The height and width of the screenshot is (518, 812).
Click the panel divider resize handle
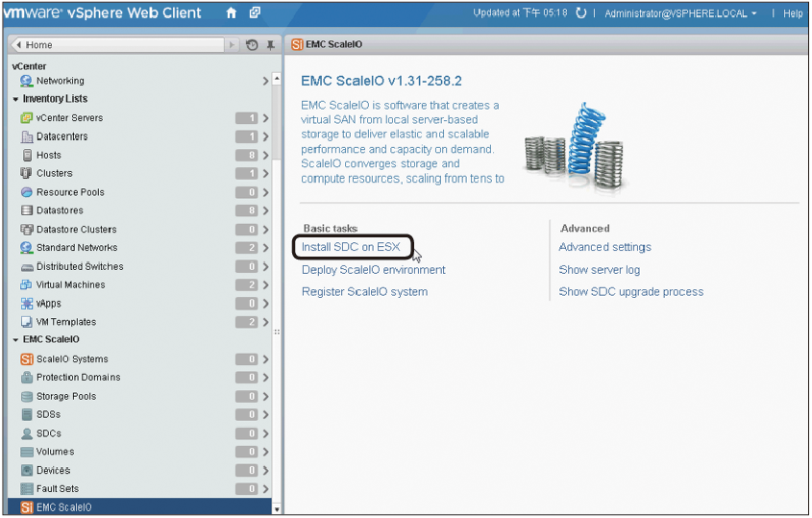(277, 332)
